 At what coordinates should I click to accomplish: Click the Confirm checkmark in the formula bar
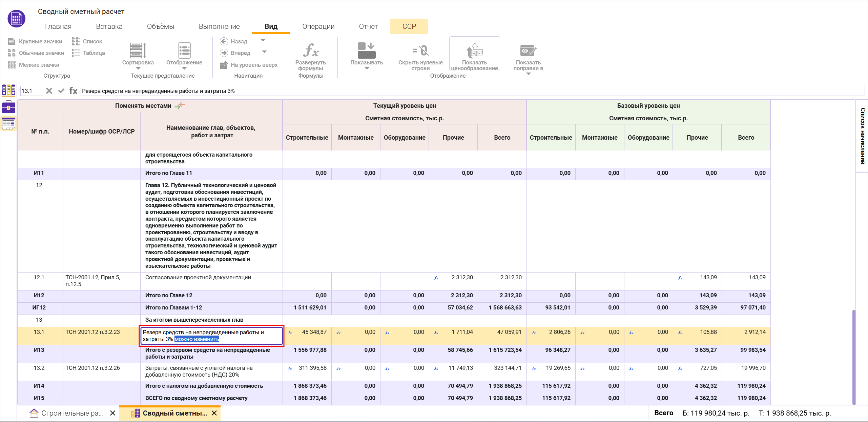coord(61,91)
